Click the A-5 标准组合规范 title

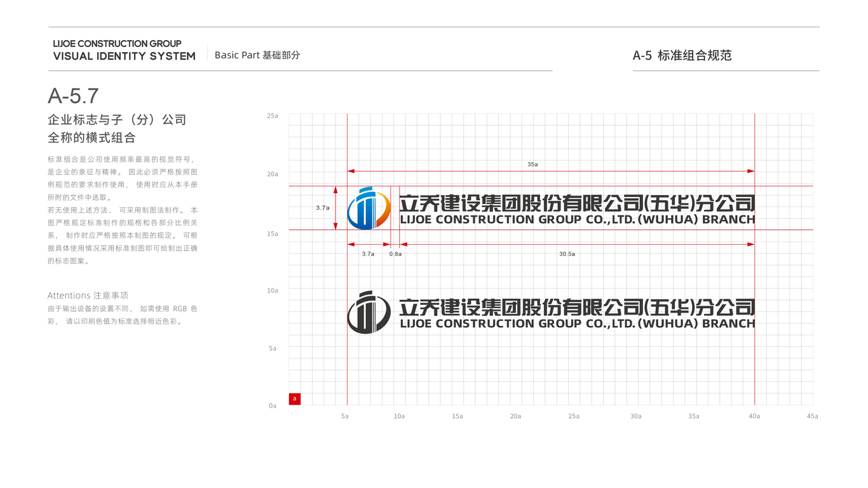tap(682, 55)
